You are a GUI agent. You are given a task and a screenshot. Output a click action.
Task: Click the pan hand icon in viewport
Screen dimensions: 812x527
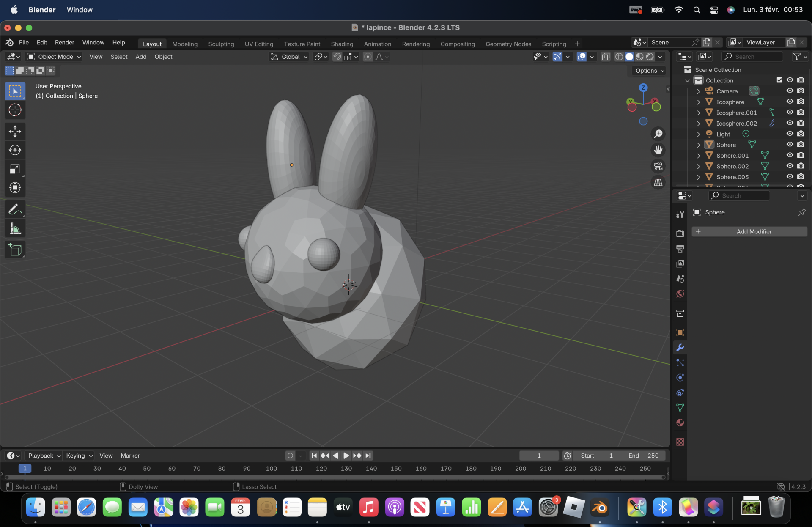pos(658,150)
